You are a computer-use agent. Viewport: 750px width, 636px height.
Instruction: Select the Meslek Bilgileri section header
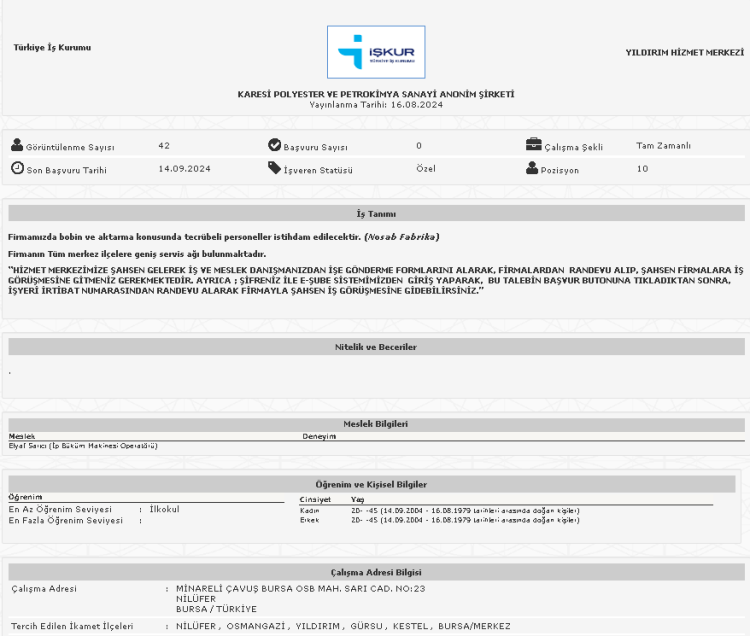pos(376,424)
